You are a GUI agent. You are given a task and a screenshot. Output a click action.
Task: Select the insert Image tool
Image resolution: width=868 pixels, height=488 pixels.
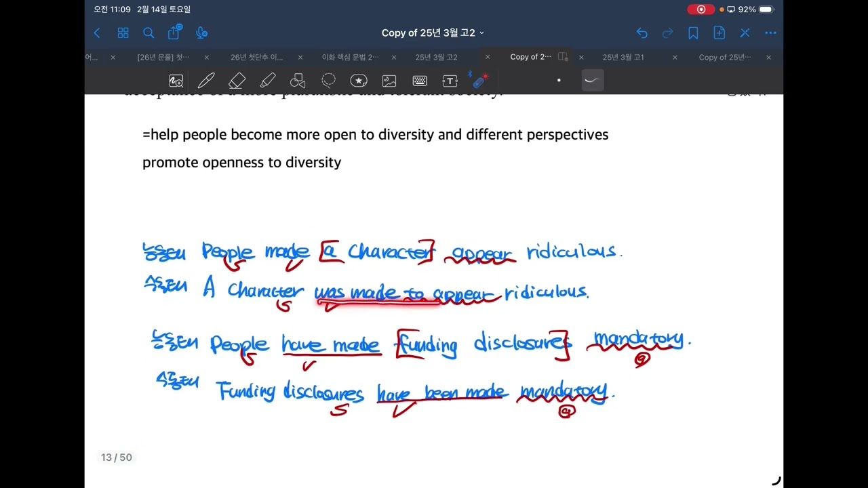[x=389, y=81]
